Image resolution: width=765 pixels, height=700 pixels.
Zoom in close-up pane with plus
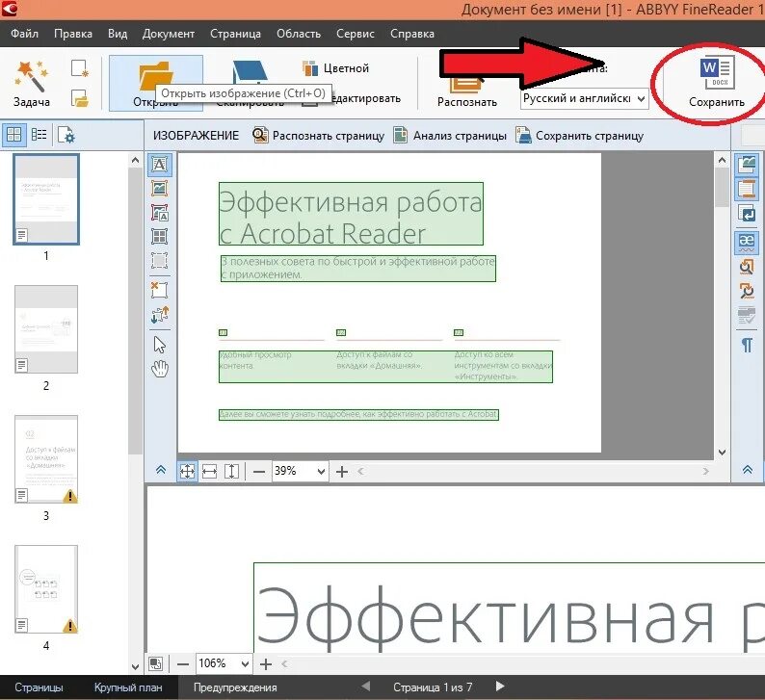coord(265,664)
